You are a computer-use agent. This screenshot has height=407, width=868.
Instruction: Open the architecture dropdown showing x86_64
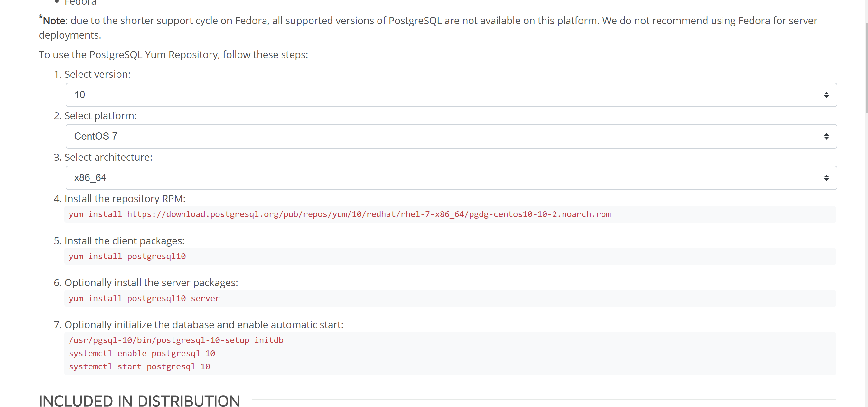coord(451,177)
